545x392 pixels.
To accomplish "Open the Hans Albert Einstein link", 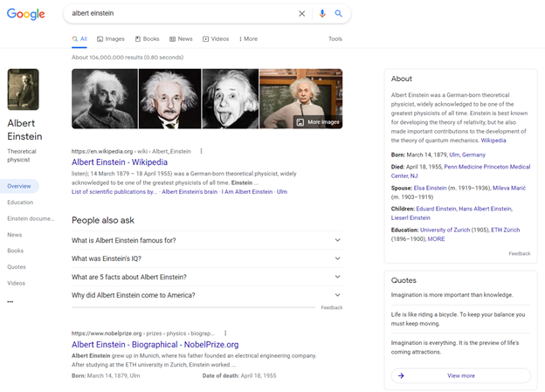I will 485,209.
